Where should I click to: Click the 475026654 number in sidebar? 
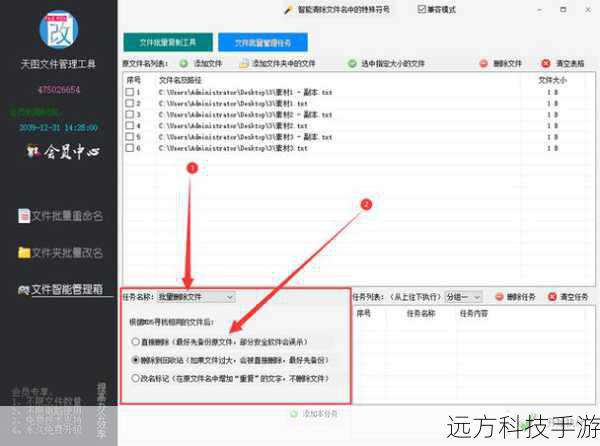[59, 90]
